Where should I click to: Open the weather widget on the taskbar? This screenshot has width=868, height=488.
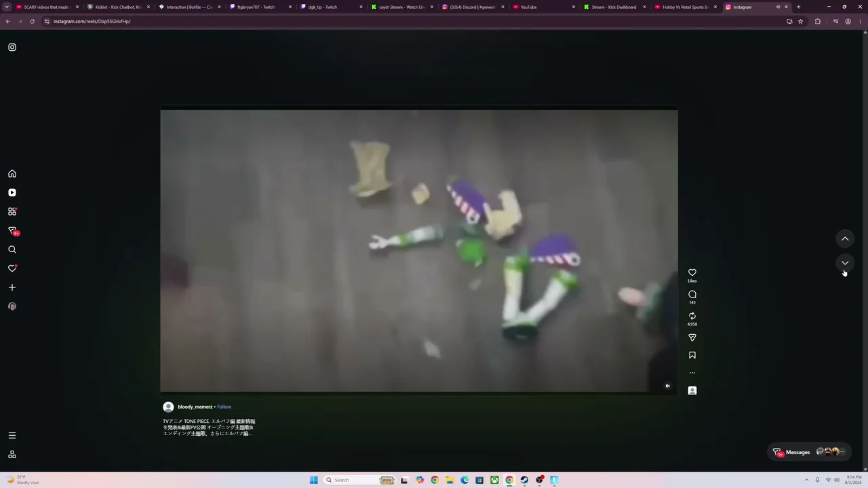(24, 480)
